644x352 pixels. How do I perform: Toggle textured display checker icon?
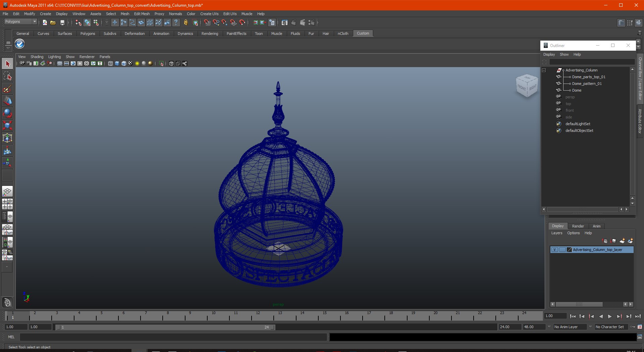(130, 63)
